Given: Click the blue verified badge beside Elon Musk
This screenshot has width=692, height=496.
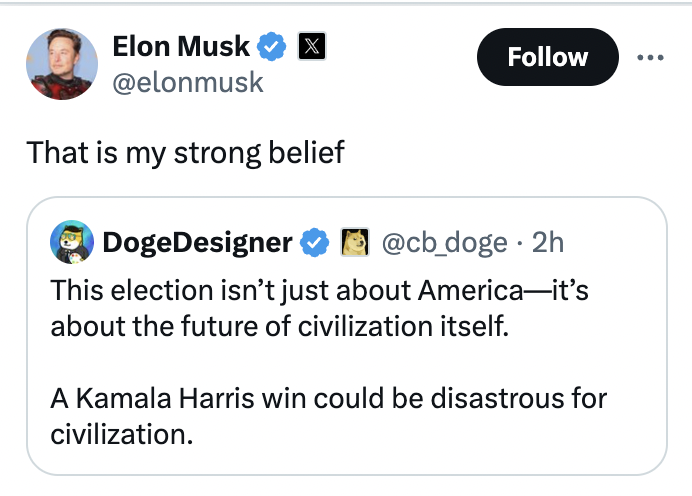Looking at the screenshot, I should 271,46.
